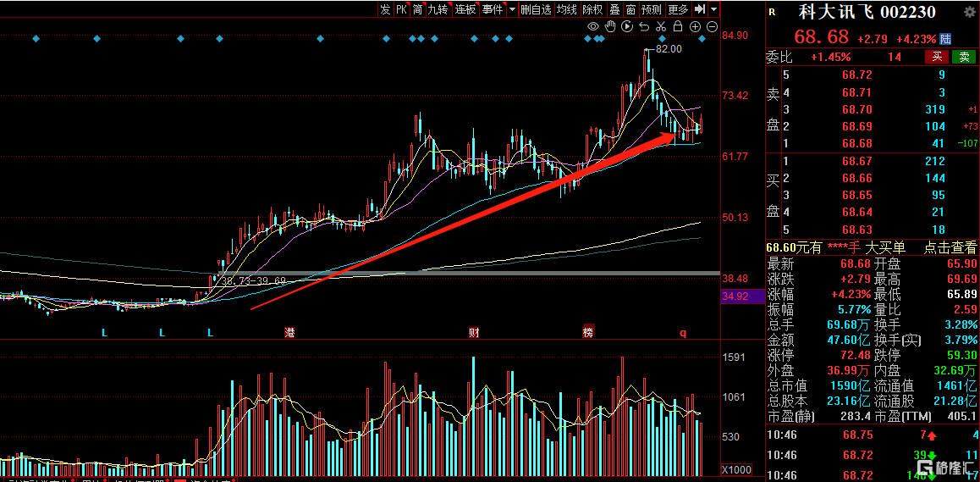Toggle the 九转 indicator
Screen dimensions: 980x482
pyautogui.click(x=438, y=9)
